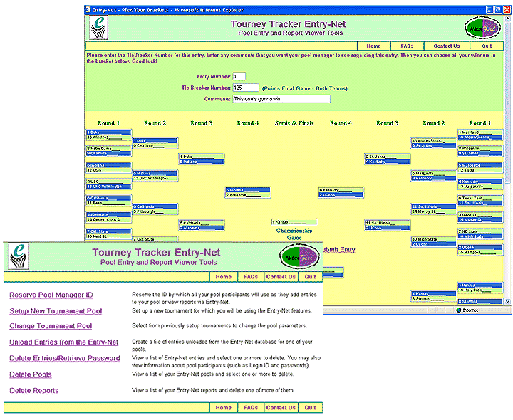
Task: Pick 1 Duke in the left Round 1
Action: (108, 132)
